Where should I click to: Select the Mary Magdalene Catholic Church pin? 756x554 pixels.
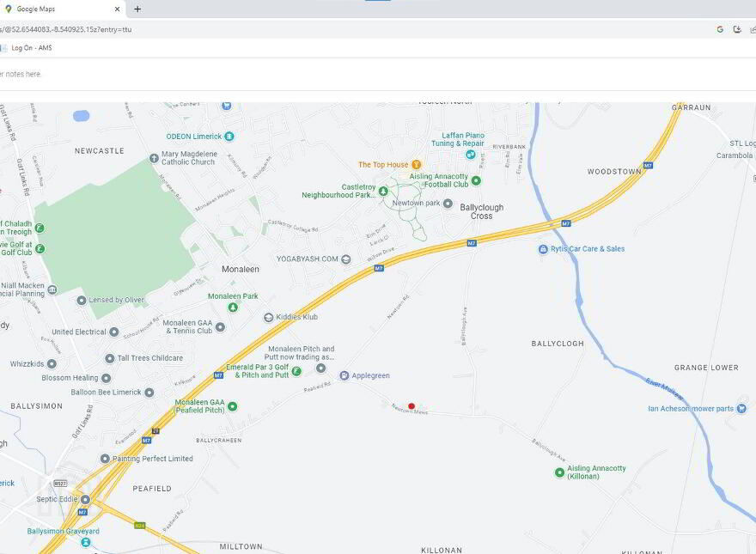155,158
